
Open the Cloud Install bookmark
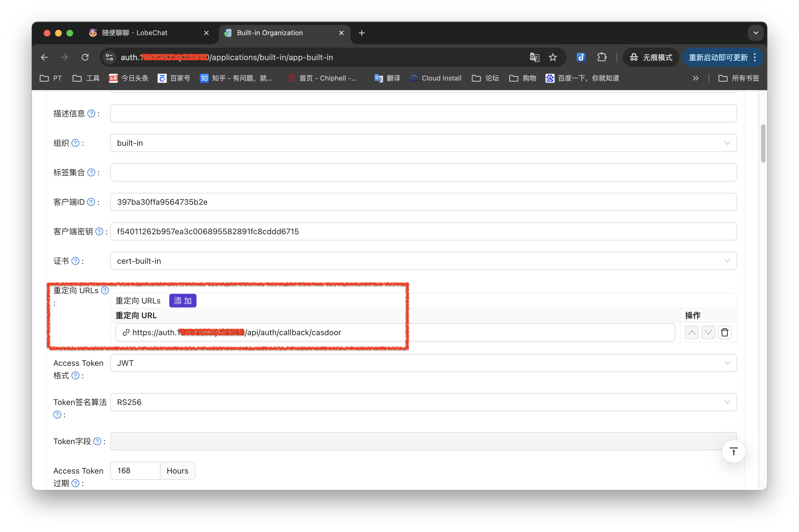(436, 78)
